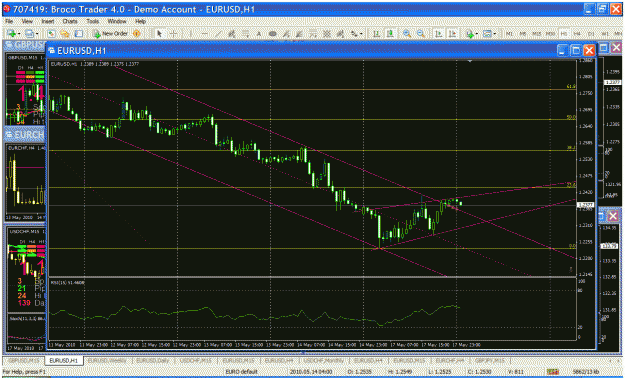Switch timeframe to M15 button

pos(537,34)
